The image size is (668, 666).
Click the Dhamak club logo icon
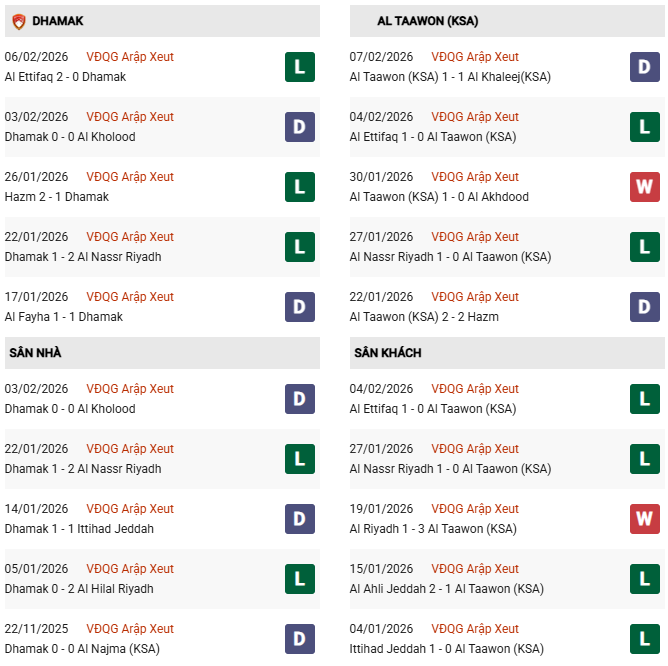click(18, 21)
